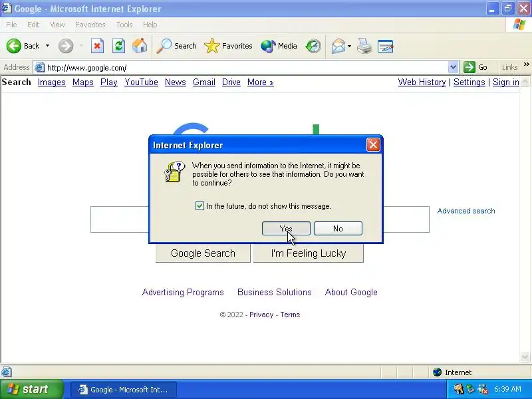Image resolution: width=532 pixels, height=399 pixels.
Task: Open the Windows start button
Action: 31,389
